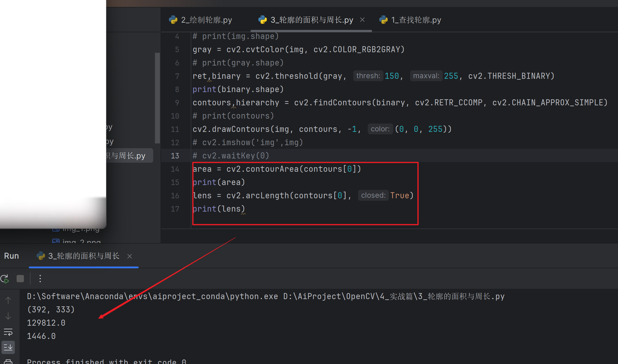Click the print console output icon
The width and height of the screenshot is (618, 364).
(x=8, y=361)
